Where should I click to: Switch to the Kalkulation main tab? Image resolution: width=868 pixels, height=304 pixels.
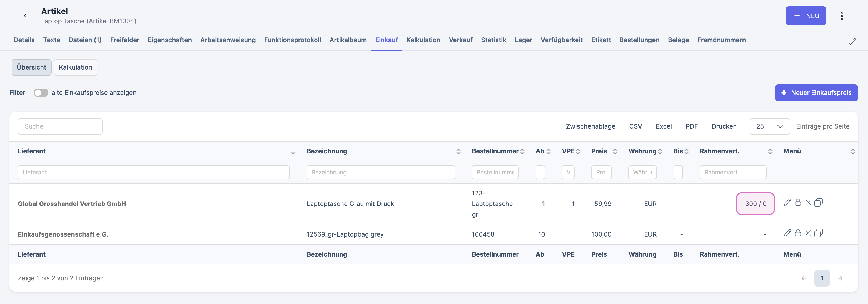point(423,40)
